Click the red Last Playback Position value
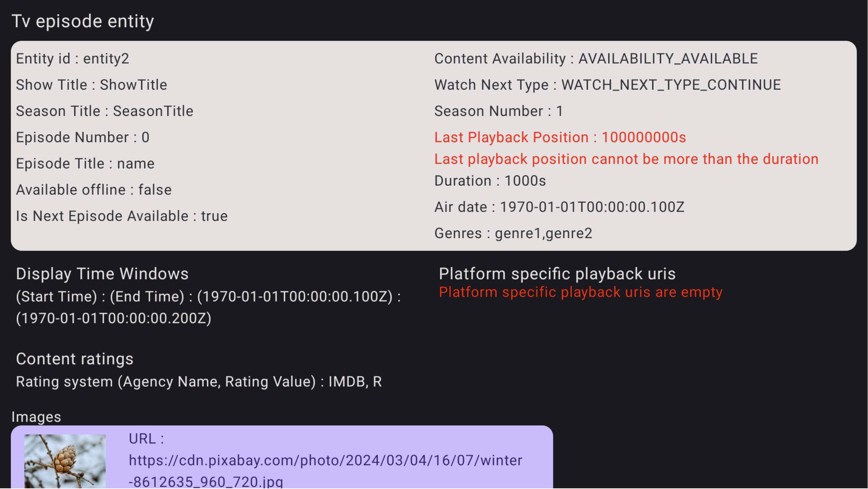The width and height of the screenshot is (868, 489). [x=643, y=138]
